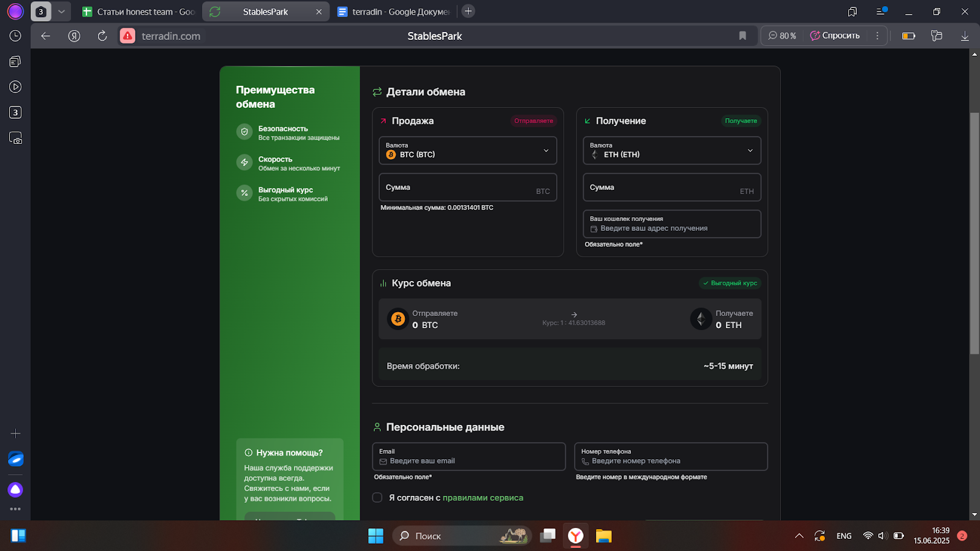Bookmark this page with the bookmark icon

pos(742,36)
